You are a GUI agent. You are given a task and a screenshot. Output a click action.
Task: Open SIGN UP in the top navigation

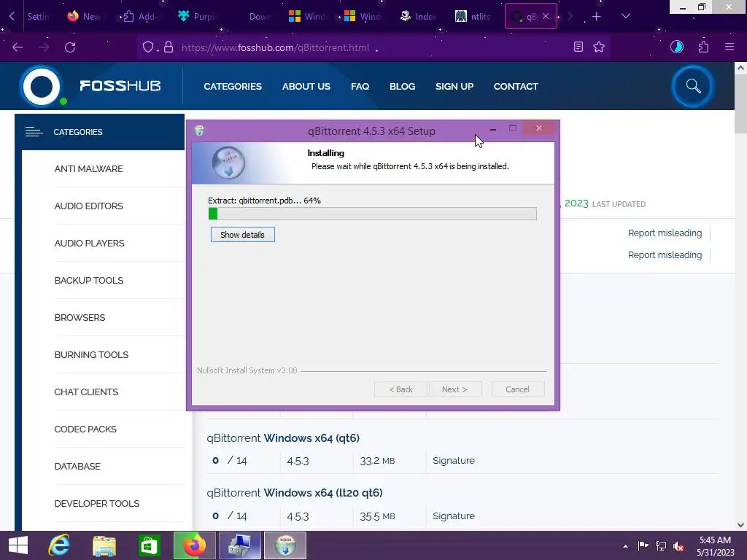(454, 86)
